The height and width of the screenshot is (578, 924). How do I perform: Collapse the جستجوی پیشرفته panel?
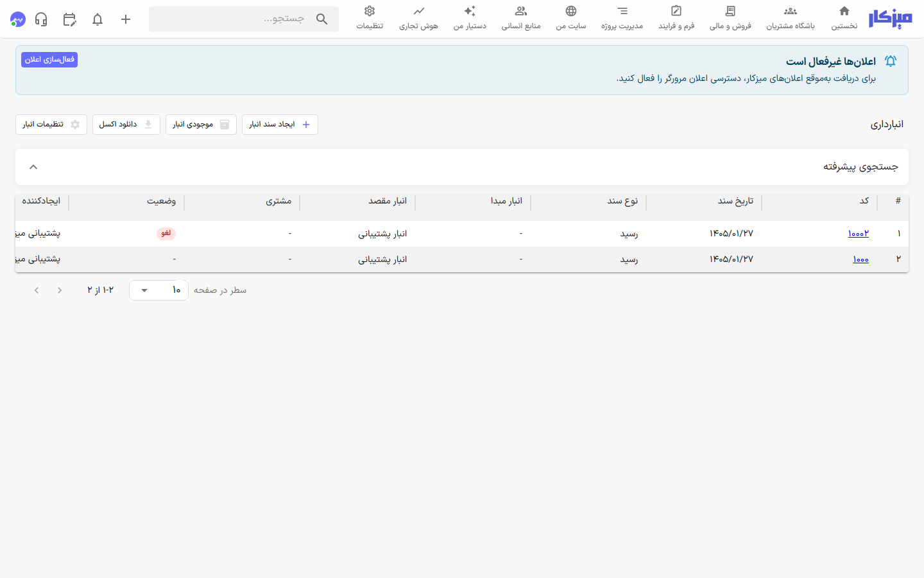33,167
